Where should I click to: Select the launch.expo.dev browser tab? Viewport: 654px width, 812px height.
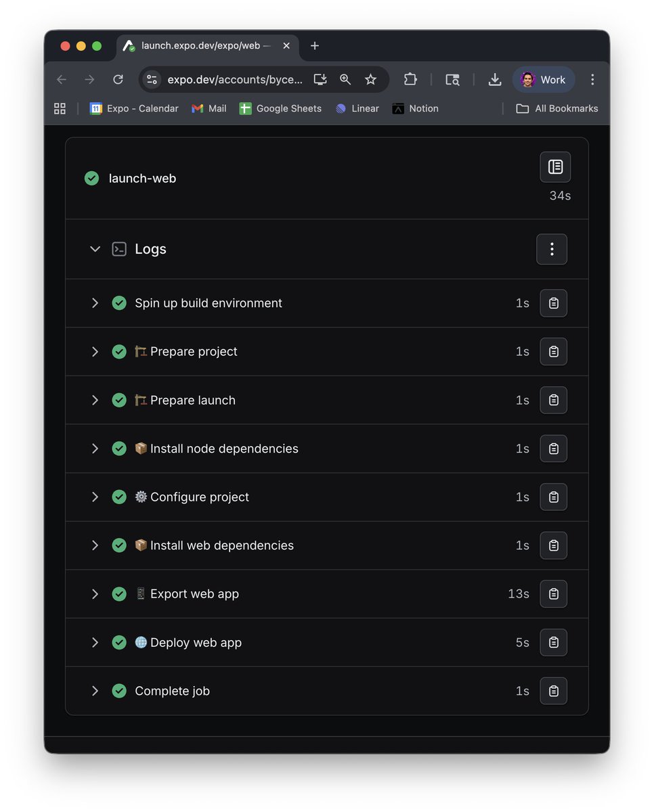pyautogui.click(x=206, y=46)
